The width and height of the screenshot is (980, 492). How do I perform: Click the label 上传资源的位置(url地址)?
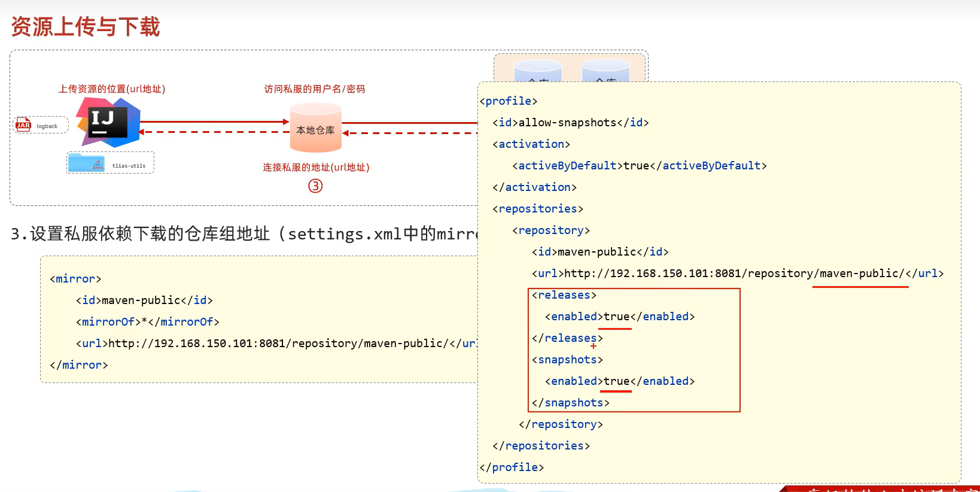tap(112, 89)
